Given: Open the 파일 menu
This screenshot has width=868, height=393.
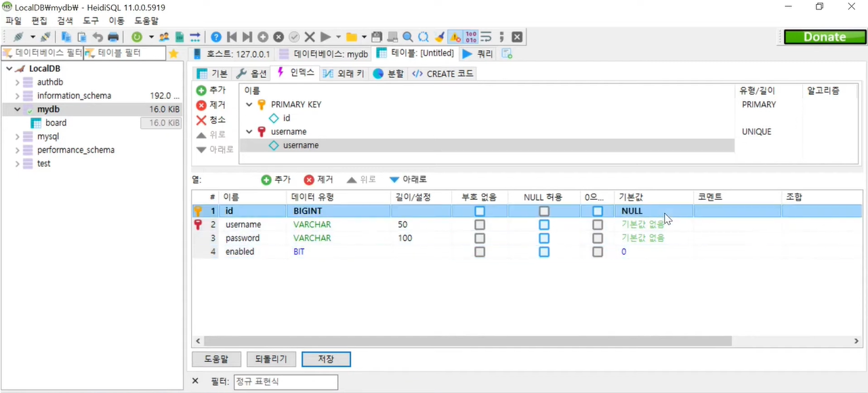Looking at the screenshot, I should coord(14,21).
